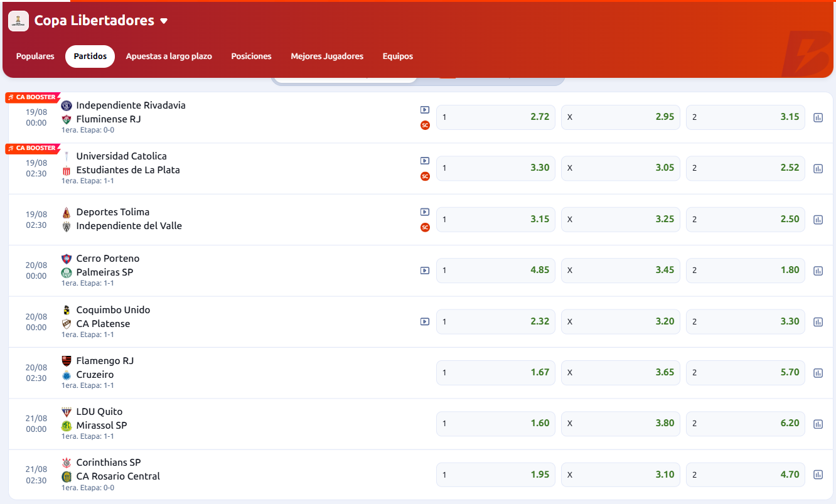Screen dimensions: 836x504
Task: Click the Independiente del Valle team name
Action: pyautogui.click(x=129, y=226)
